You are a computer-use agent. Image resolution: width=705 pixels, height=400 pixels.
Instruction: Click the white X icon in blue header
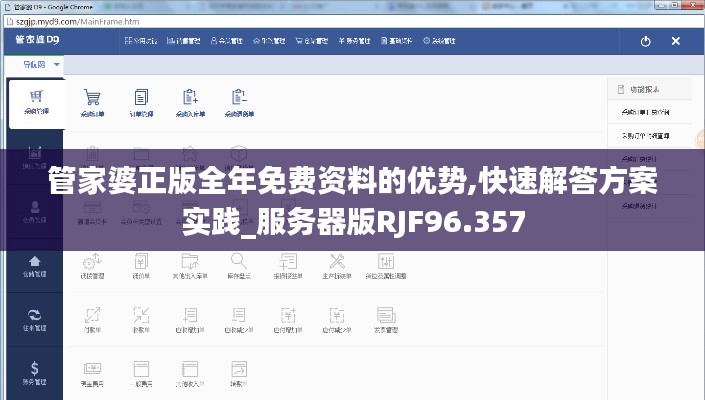coord(676,41)
